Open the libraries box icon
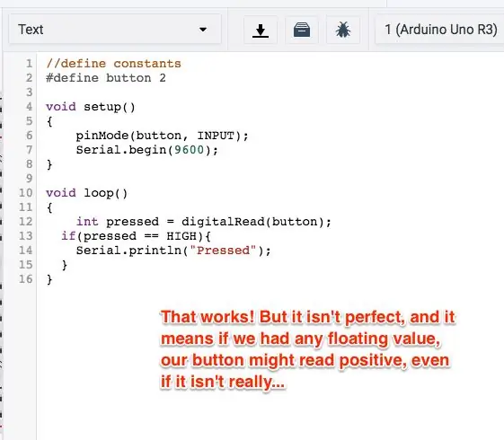This screenshot has width=504, height=440. coord(302,30)
